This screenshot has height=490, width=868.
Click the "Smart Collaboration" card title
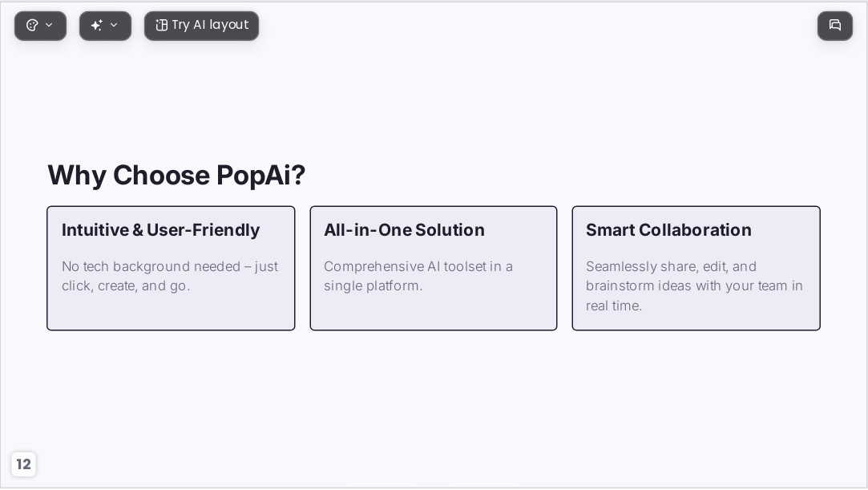(668, 230)
